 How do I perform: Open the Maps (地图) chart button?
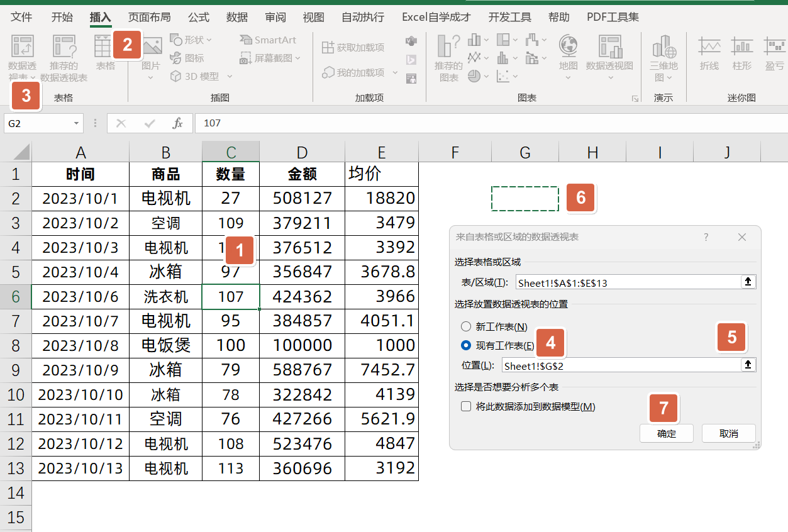(x=568, y=57)
